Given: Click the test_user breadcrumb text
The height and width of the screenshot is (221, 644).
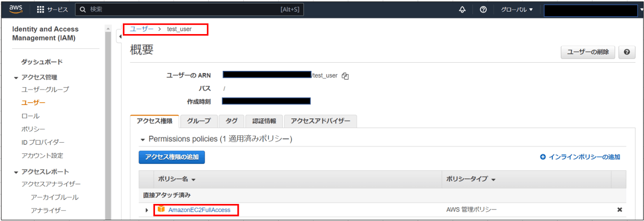Looking at the screenshot, I should [179, 29].
